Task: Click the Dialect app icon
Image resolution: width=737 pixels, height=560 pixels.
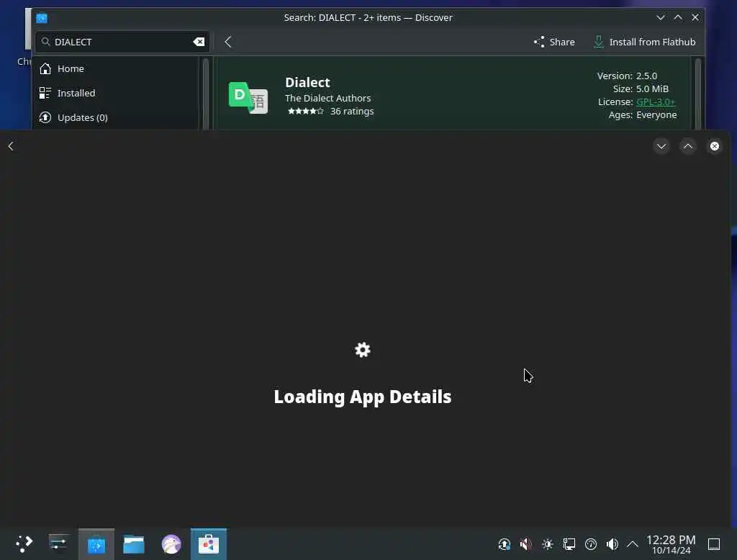Action: pyautogui.click(x=248, y=98)
